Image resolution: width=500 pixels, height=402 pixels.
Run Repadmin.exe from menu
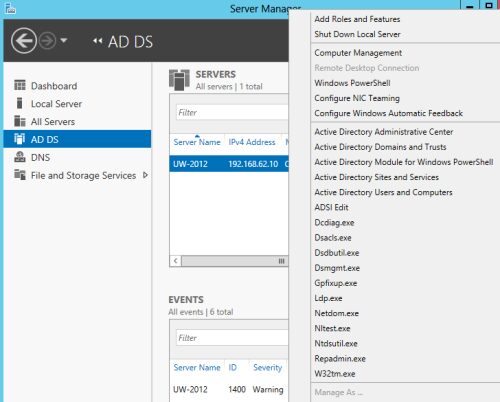(x=340, y=359)
